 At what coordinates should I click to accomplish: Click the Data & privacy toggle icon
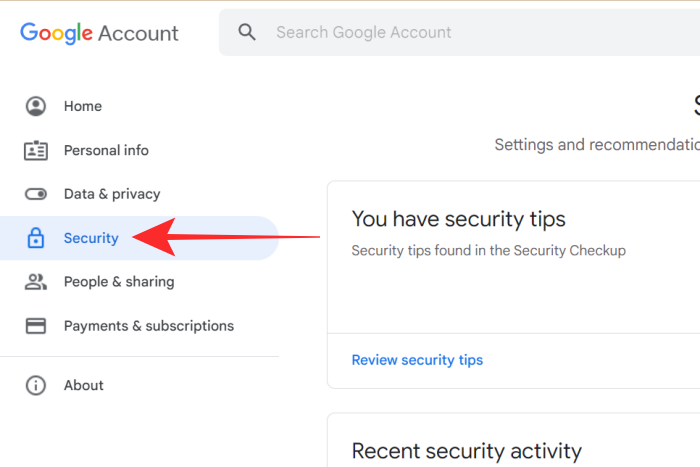pos(36,194)
